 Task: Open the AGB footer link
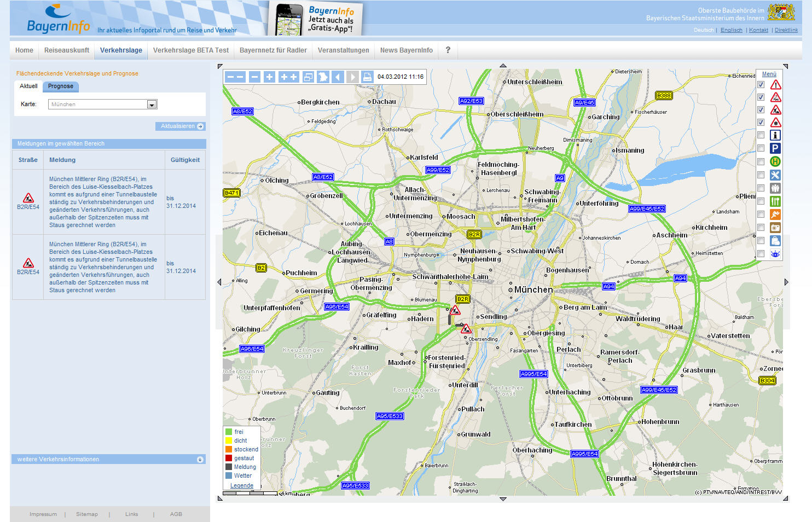(x=176, y=514)
